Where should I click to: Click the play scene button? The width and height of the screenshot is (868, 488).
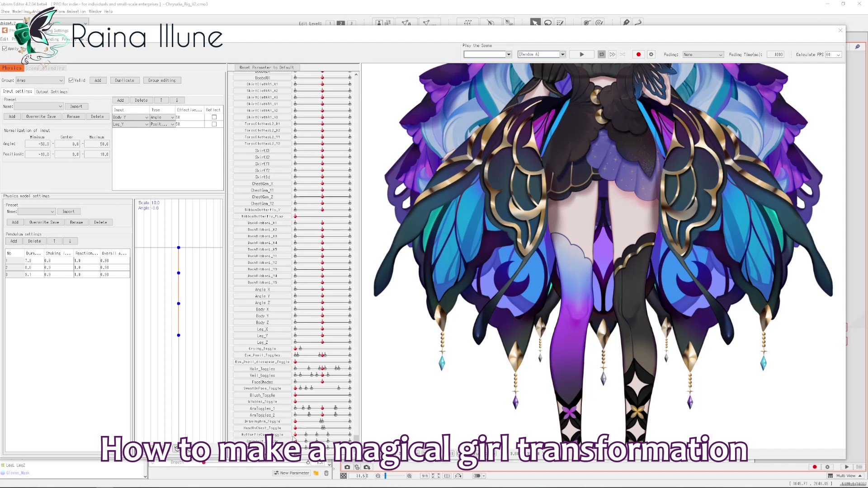[582, 54]
